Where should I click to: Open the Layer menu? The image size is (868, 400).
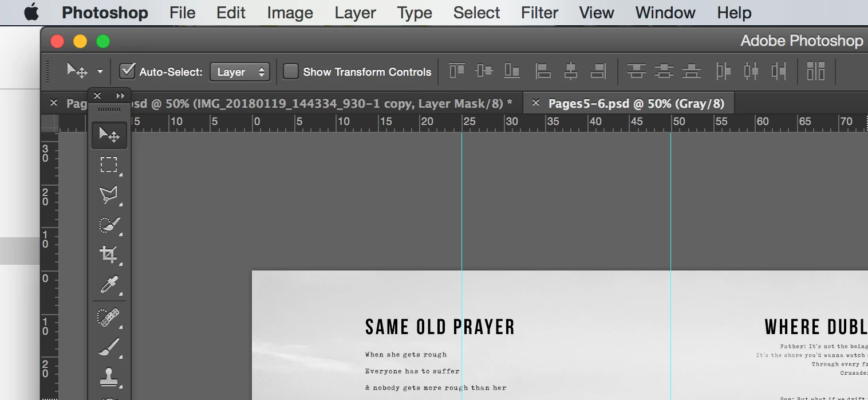tap(356, 13)
